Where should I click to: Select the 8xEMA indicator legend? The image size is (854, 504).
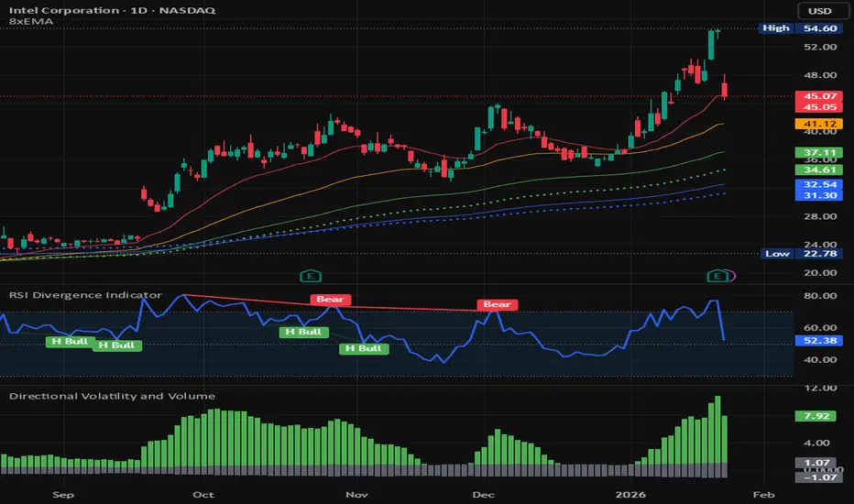pos(31,22)
